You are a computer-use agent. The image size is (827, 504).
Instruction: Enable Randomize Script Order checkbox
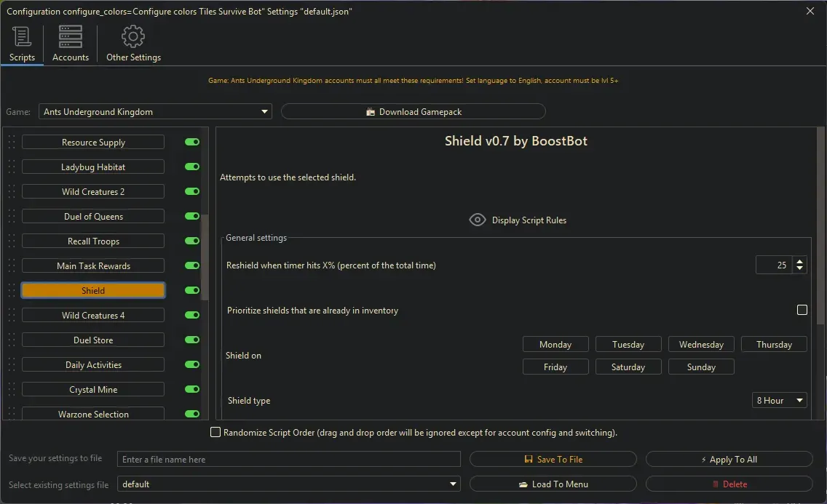click(215, 433)
